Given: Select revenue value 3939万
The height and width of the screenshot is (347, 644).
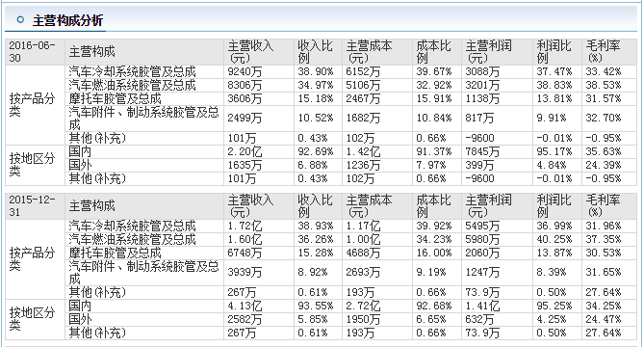Looking at the screenshot, I should [245, 272].
